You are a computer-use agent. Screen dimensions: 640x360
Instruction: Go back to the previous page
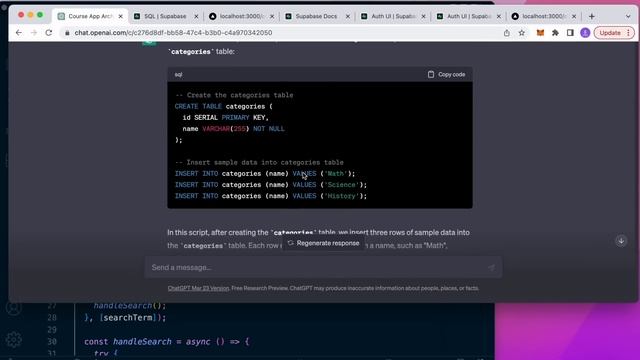tap(19, 33)
